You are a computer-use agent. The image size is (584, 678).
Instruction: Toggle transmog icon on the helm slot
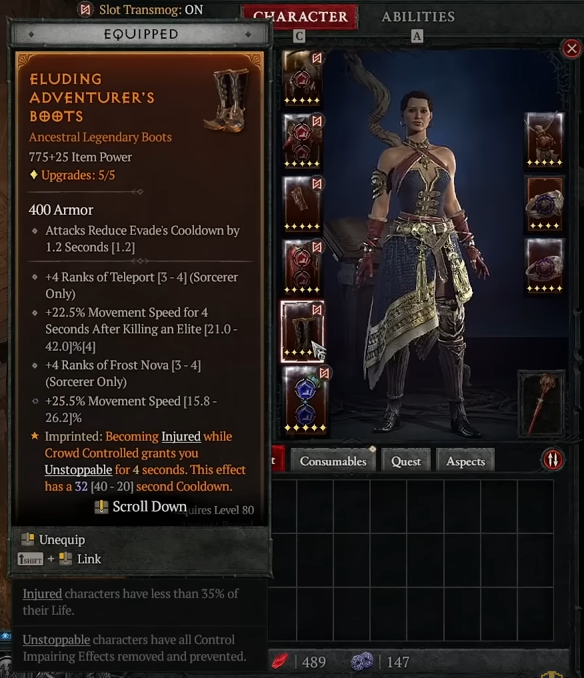[317, 58]
